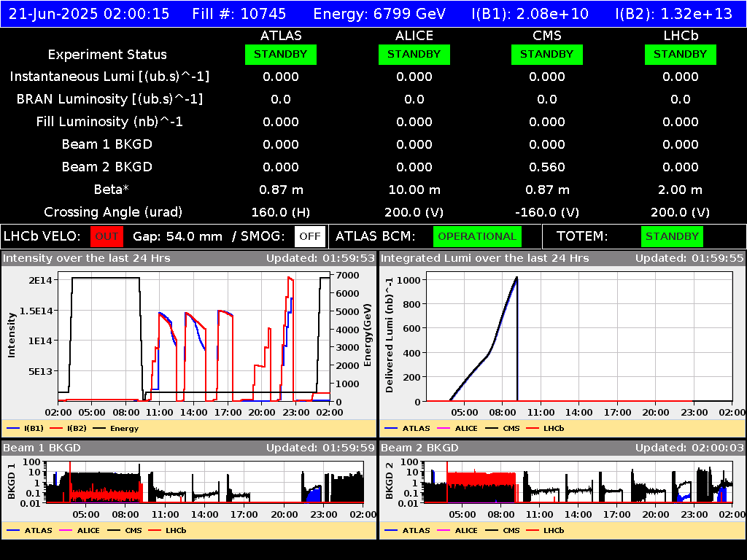Click the ATLAS column header
The width and height of the screenshot is (747, 560).
click(x=281, y=36)
